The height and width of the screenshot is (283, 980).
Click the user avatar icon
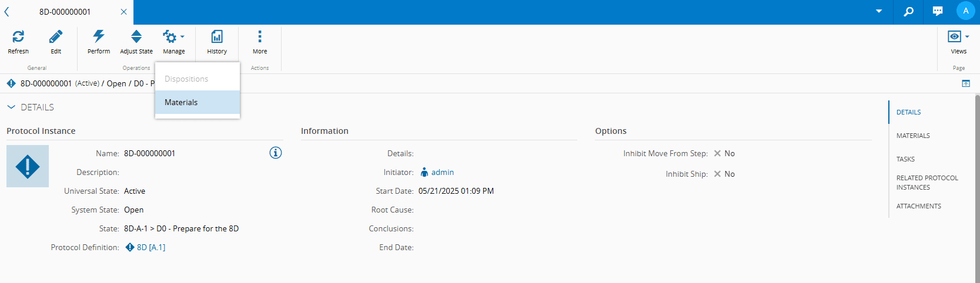click(965, 11)
